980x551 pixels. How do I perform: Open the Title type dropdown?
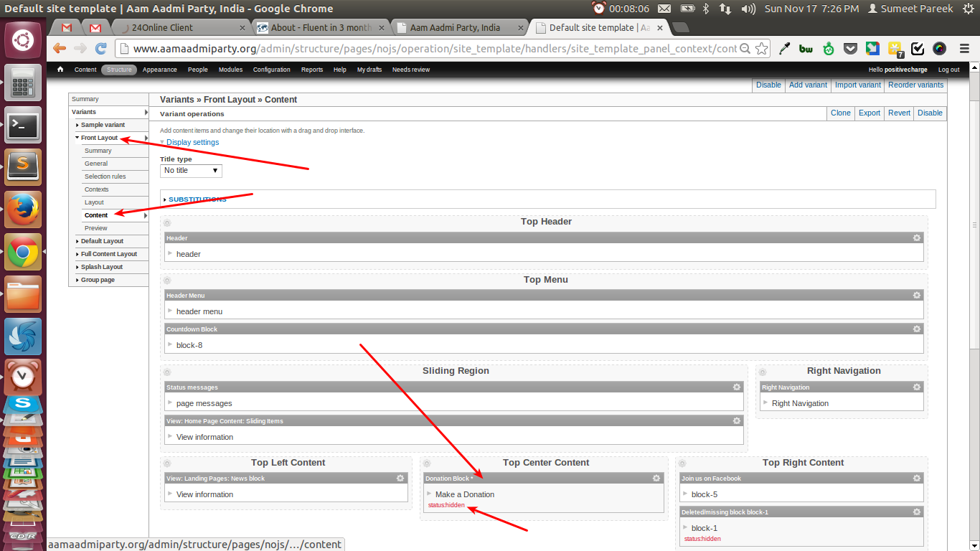[x=191, y=171]
